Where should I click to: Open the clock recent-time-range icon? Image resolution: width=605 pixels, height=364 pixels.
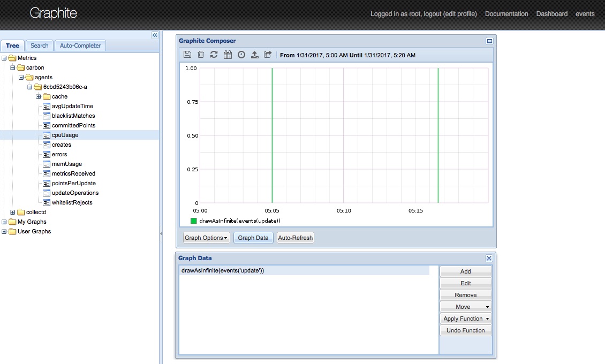241,55
